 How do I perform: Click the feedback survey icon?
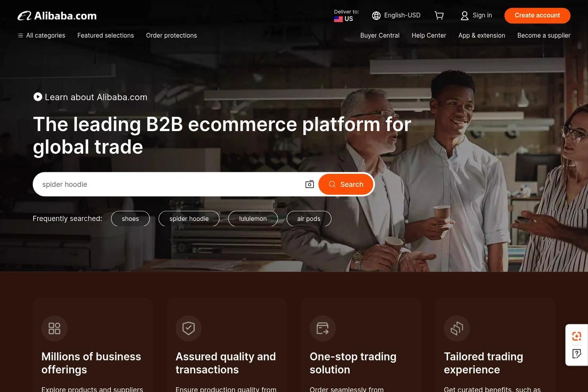pyautogui.click(x=577, y=353)
